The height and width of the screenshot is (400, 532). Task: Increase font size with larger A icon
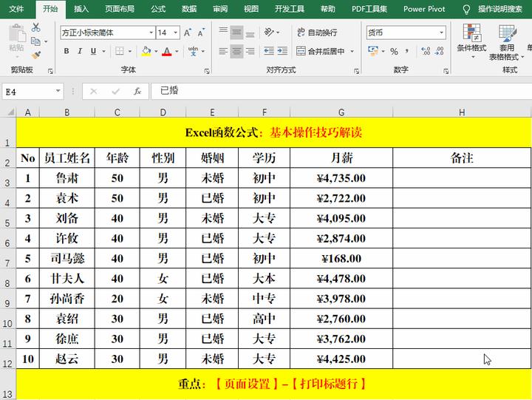(187, 33)
